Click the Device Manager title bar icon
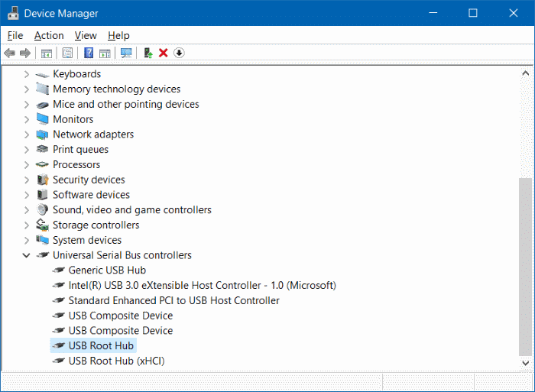 coord(13,13)
